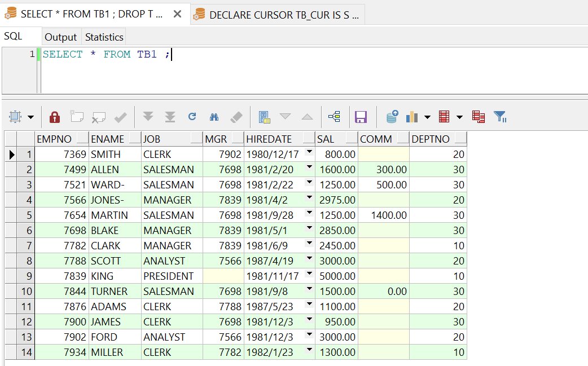The width and height of the screenshot is (588, 366).
Task: Click the fetch last page arrow icon
Action: click(x=170, y=117)
